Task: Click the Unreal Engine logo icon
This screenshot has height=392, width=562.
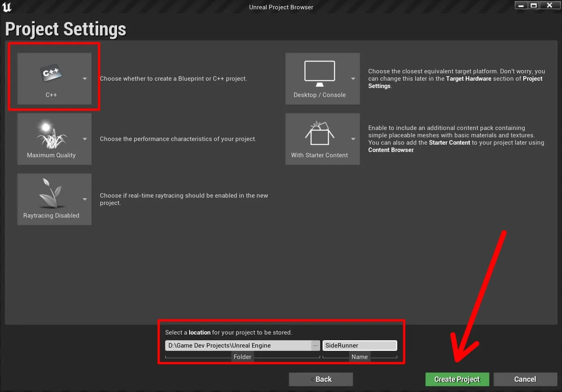Action: click(7, 7)
